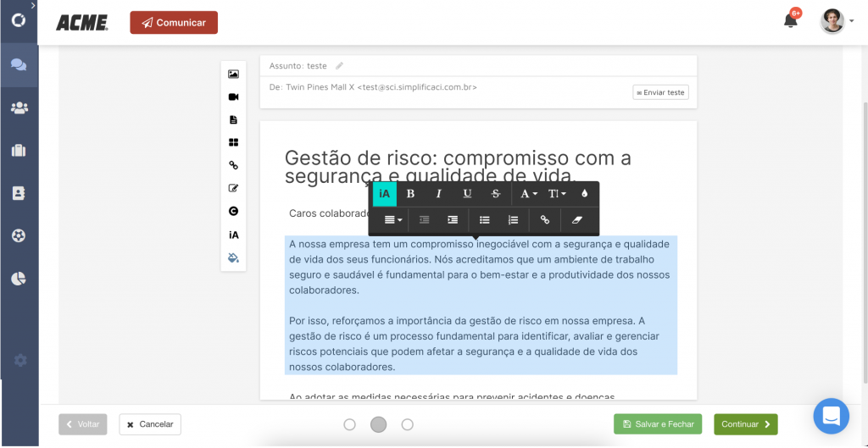
Task: Apply bulleted list
Action: pyautogui.click(x=484, y=220)
